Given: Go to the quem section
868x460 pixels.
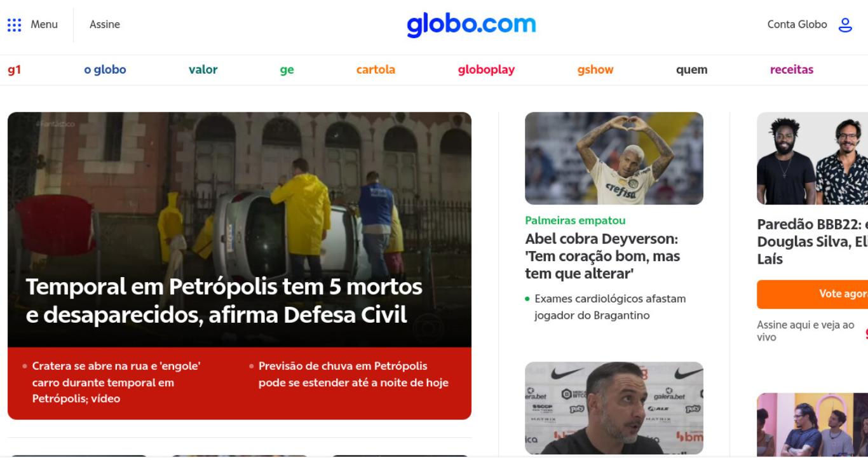Looking at the screenshot, I should pyautogui.click(x=692, y=71).
